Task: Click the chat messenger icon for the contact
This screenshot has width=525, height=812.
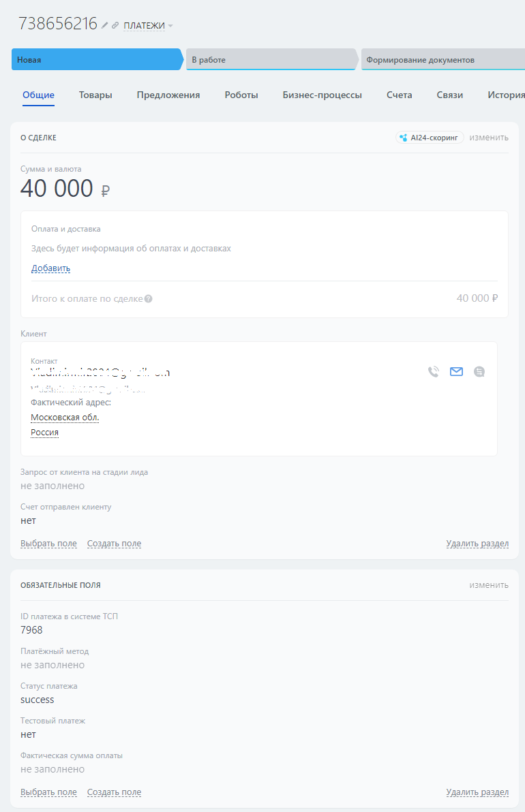Action: click(x=479, y=371)
